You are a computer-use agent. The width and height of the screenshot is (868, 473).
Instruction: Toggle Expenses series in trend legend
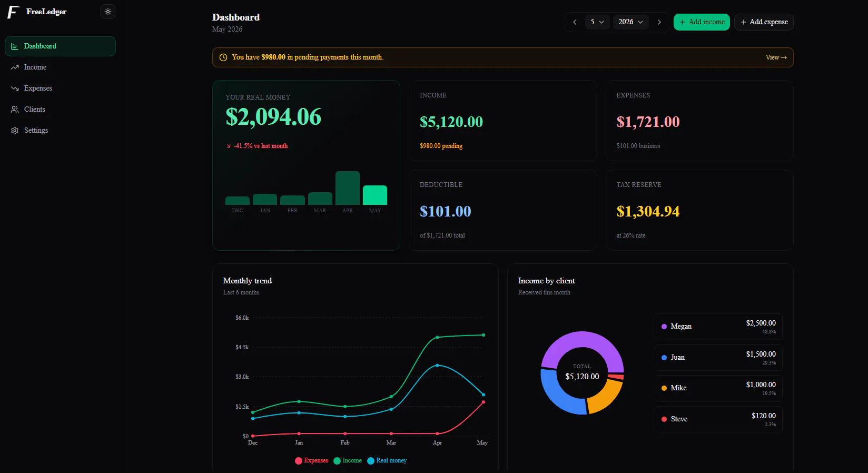click(x=311, y=461)
